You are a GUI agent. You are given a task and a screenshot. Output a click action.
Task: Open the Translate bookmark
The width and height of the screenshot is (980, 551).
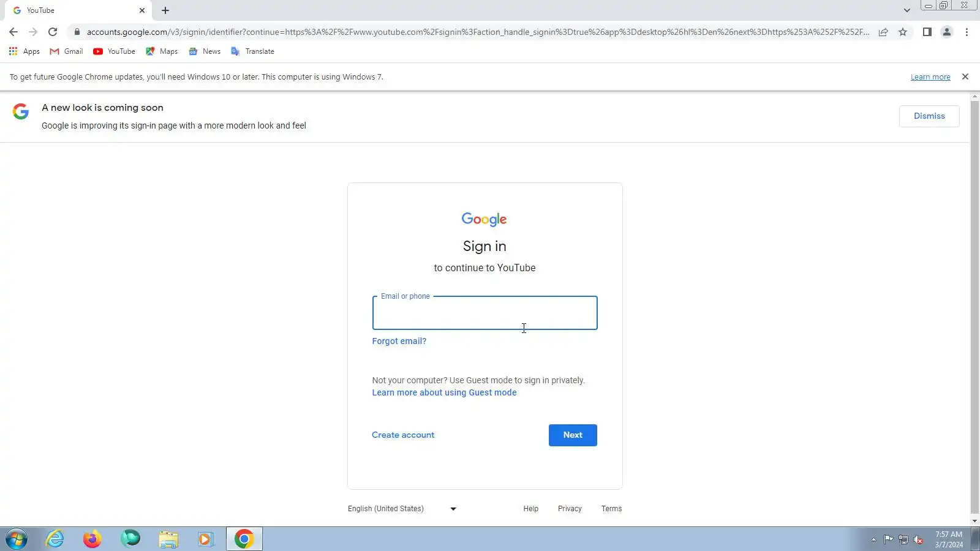coord(252,51)
